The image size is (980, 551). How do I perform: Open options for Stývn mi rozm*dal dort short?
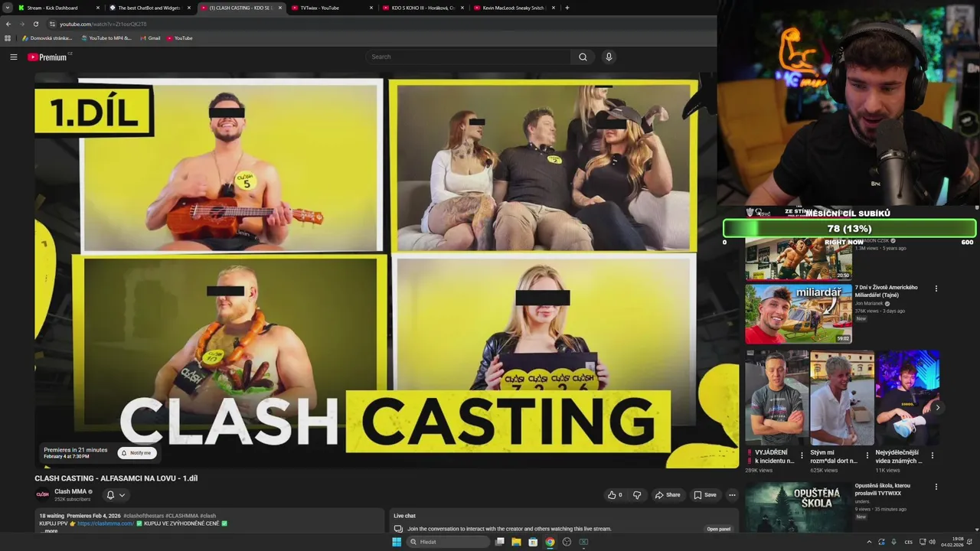pyautogui.click(x=867, y=455)
